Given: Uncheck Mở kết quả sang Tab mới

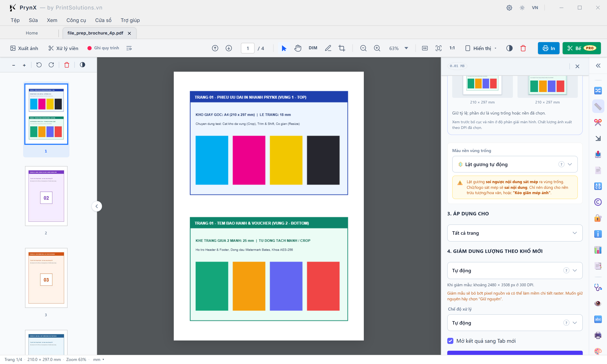Looking at the screenshot, I should (450, 341).
